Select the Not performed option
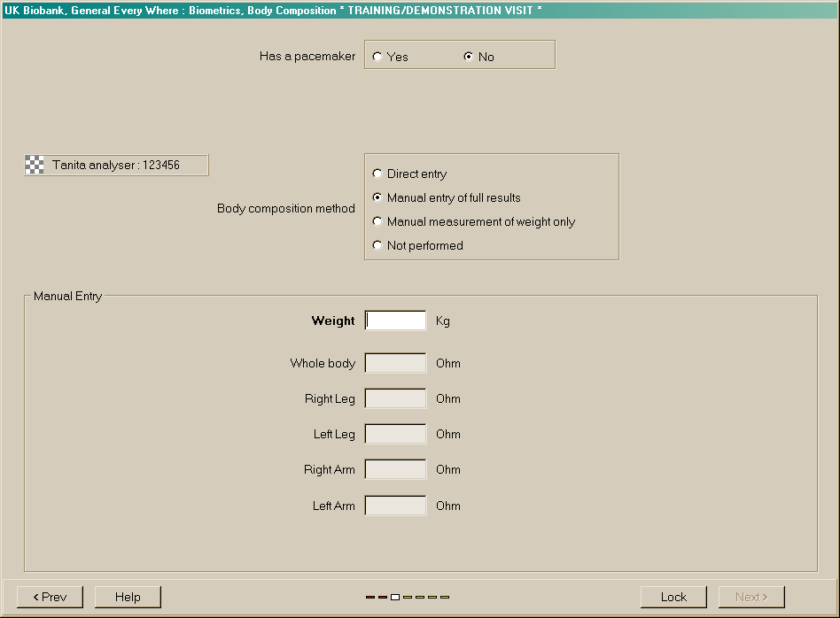The width and height of the screenshot is (840, 618). click(378, 246)
